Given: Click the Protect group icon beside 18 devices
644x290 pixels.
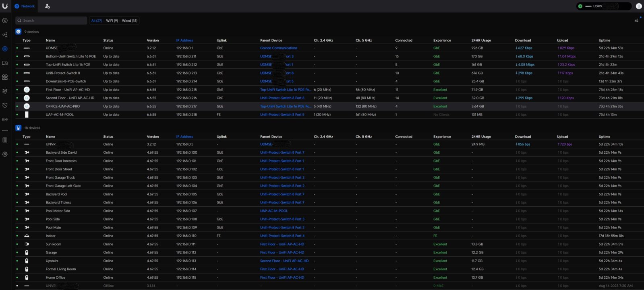Looking at the screenshot, I should pyautogui.click(x=18, y=128).
